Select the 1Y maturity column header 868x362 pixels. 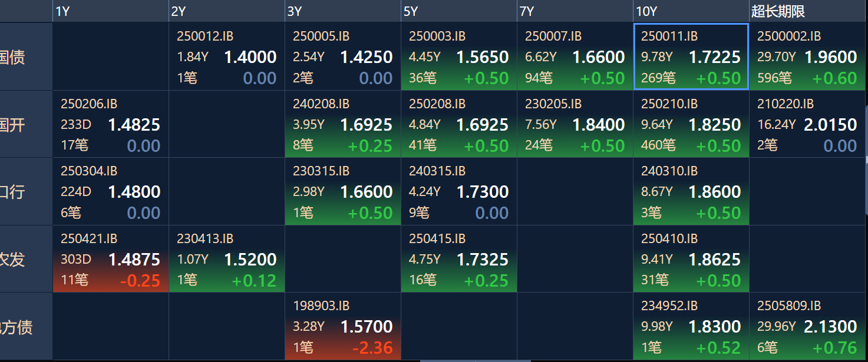click(x=110, y=11)
